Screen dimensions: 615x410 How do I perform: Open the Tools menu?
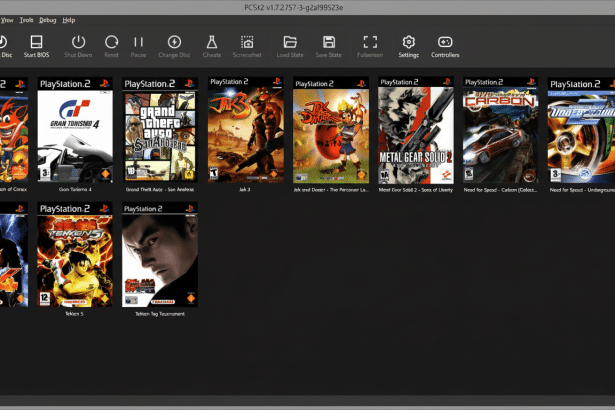(26, 20)
